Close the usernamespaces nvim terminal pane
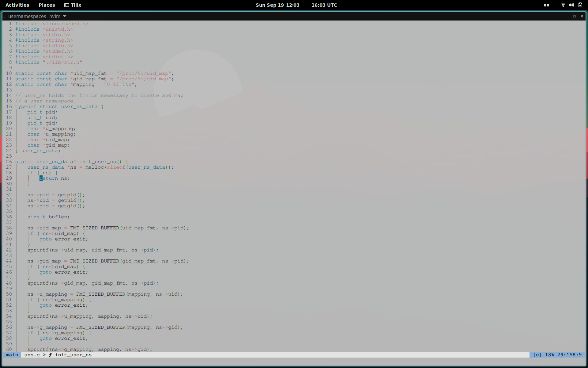The height and width of the screenshot is (368, 588). [x=582, y=16]
